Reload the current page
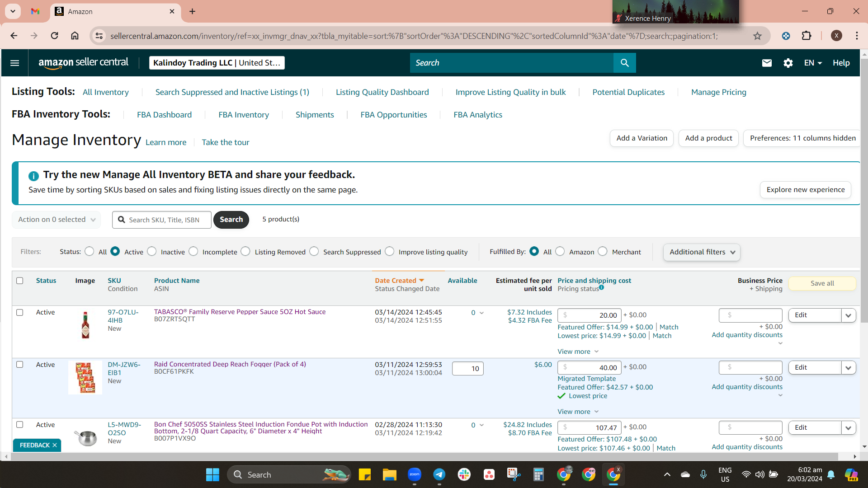The height and width of the screenshot is (488, 868). (54, 36)
